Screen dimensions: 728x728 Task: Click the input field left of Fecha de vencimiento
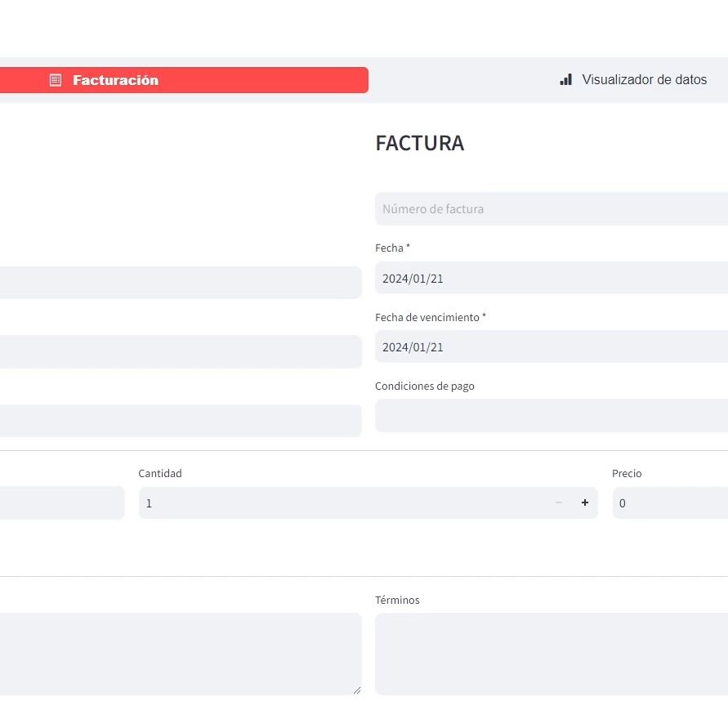pyautogui.click(x=181, y=351)
